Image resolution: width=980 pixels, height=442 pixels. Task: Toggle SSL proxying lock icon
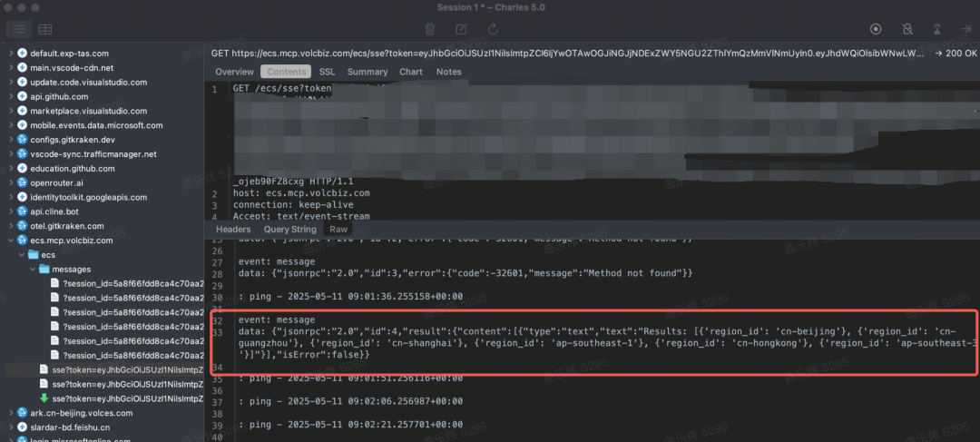tap(906, 29)
